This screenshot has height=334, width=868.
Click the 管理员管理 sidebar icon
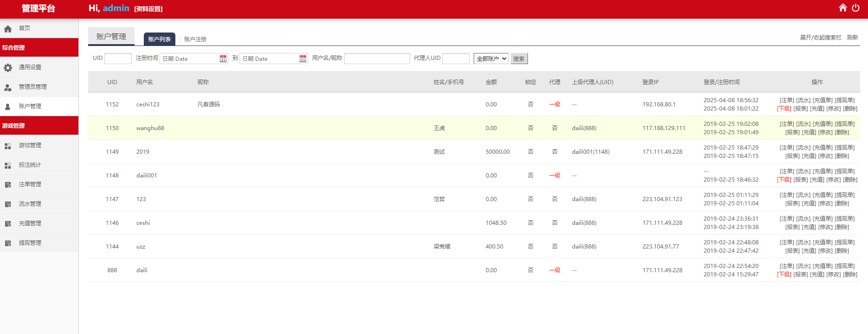coord(8,87)
